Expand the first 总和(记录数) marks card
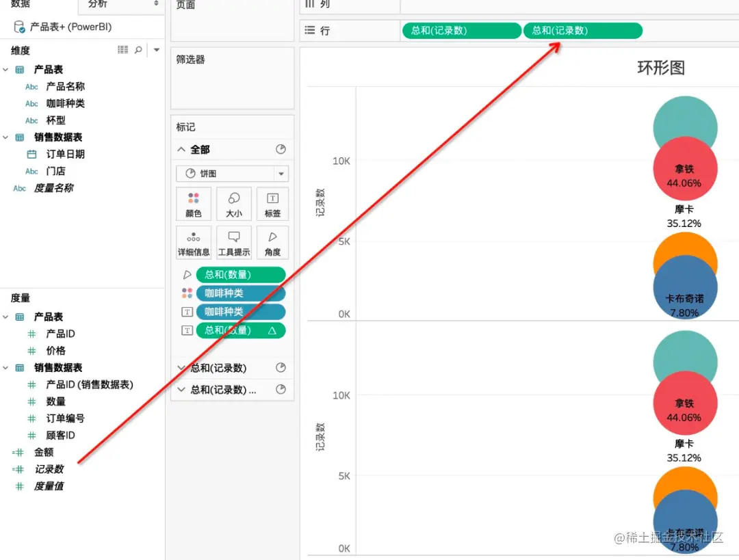Viewport: 739px width, 560px height. pyautogui.click(x=181, y=368)
